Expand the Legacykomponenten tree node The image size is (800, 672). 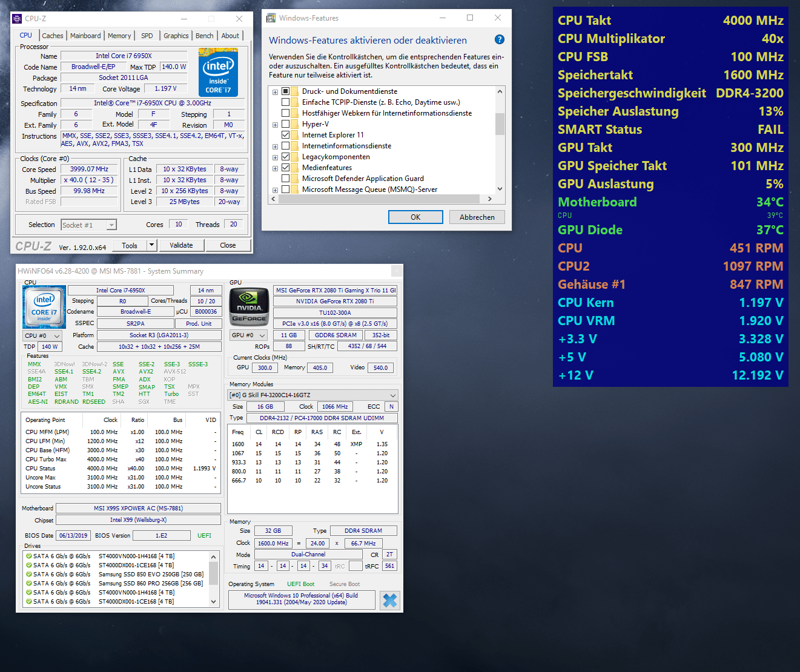275,157
